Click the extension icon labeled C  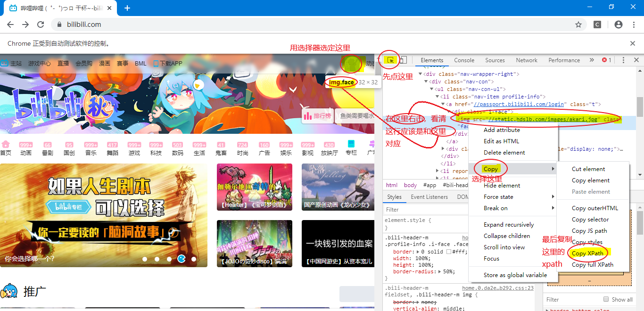[597, 25]
